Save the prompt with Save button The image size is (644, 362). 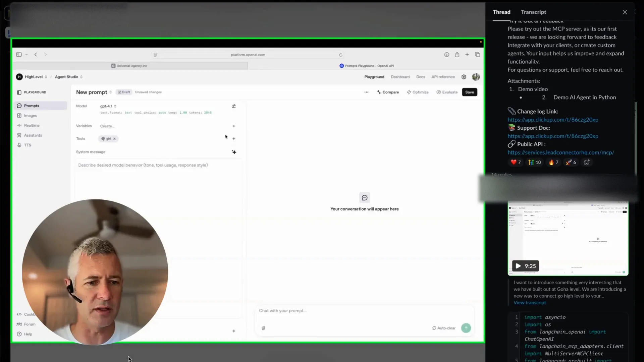coord(470,92)
